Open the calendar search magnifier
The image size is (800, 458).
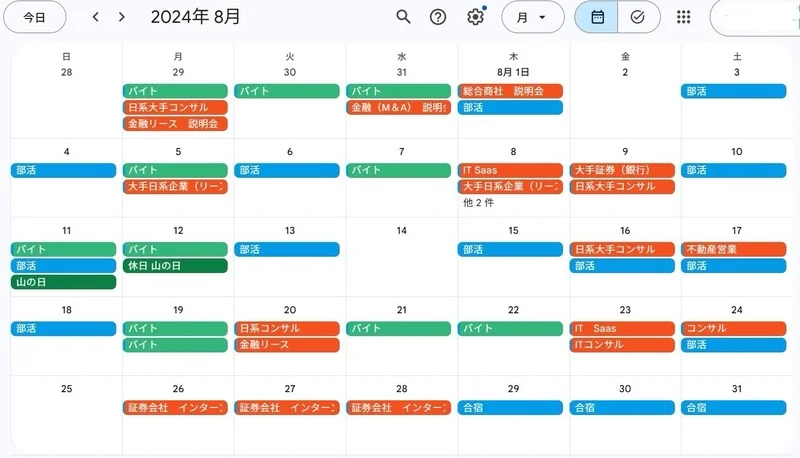[x=403, y=17]
